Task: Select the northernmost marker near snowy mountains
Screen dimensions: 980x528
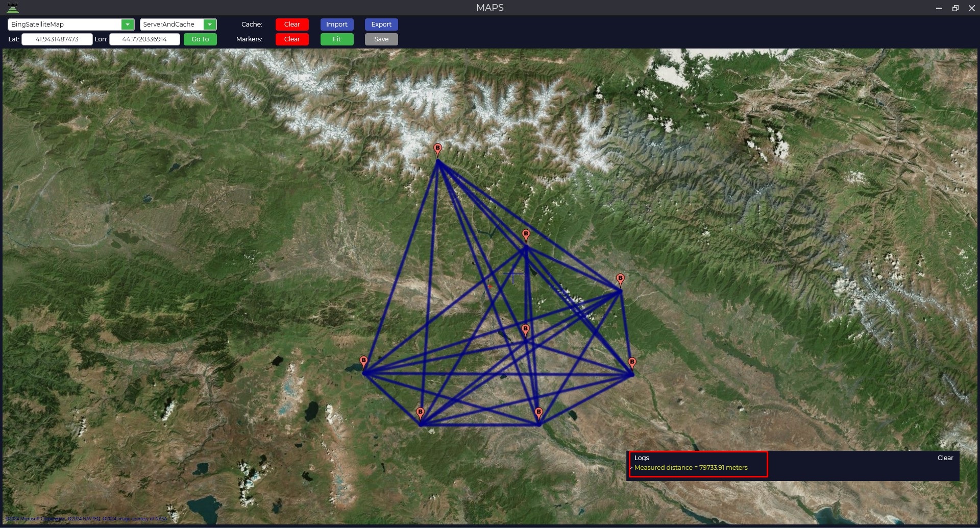Action: tap(437, 150)
